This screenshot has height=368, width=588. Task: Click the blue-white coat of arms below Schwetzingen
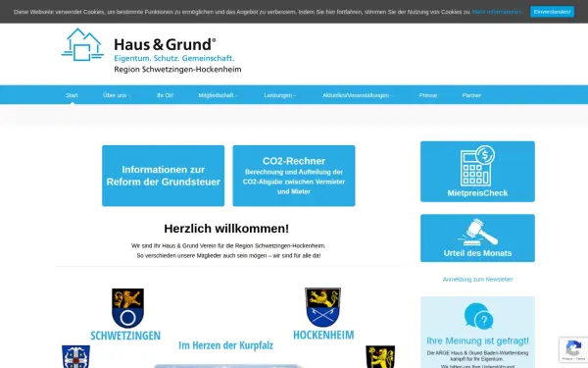coord(75,357)
